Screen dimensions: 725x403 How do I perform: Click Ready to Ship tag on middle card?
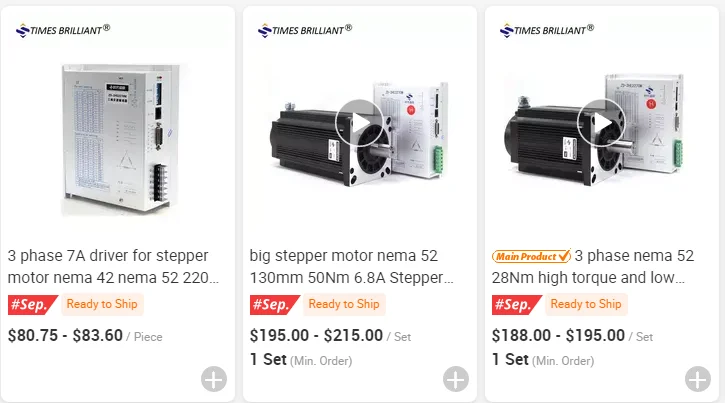tap(344, 304)
